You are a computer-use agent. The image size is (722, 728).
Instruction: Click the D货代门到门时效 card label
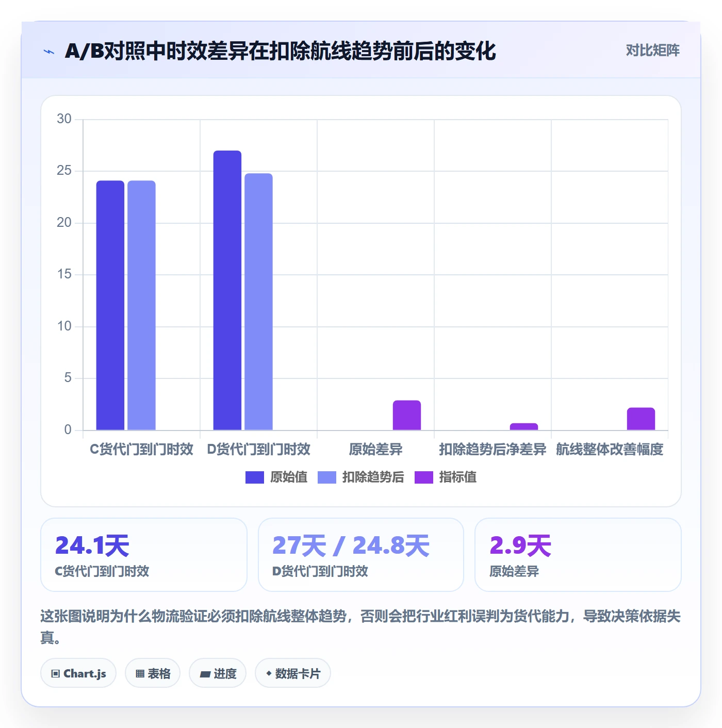pos(320,571)
